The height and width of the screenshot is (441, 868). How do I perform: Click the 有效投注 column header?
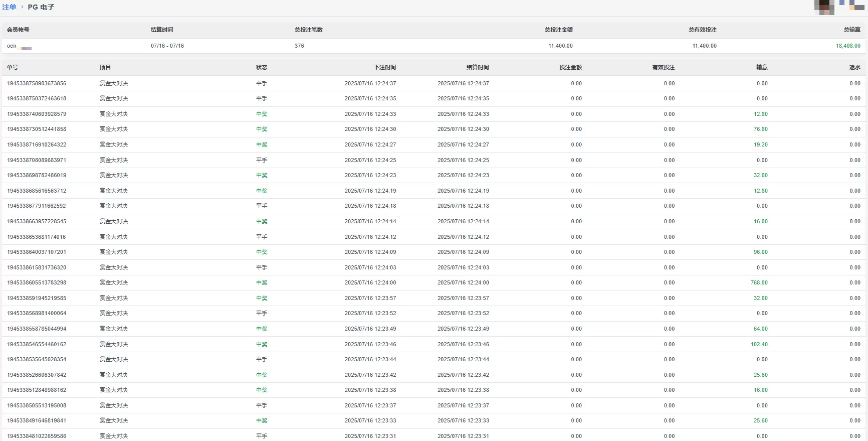point(664,67)
